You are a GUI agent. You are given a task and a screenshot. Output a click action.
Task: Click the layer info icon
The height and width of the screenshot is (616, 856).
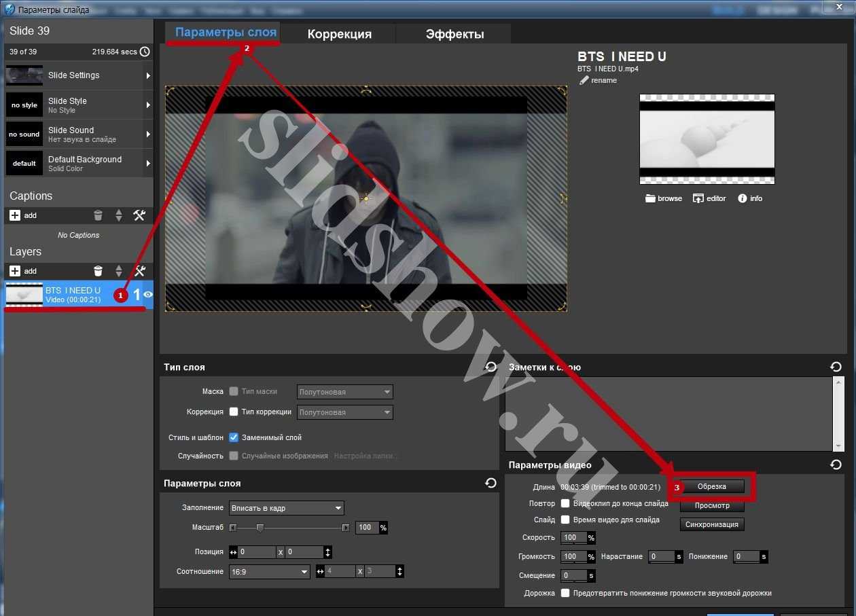743,198
